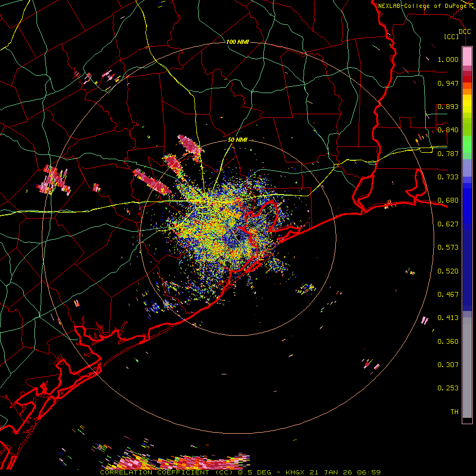Select the 0.680 scale value

coord(448,200)
